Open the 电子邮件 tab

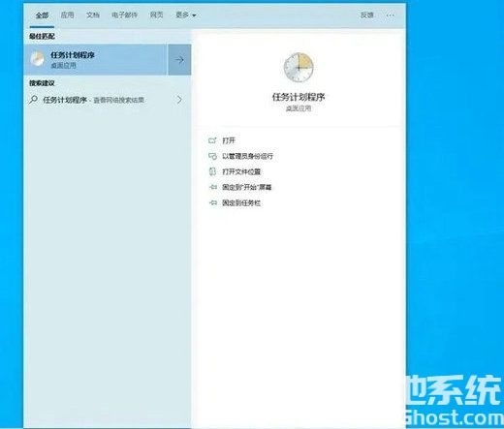[124, 15]
